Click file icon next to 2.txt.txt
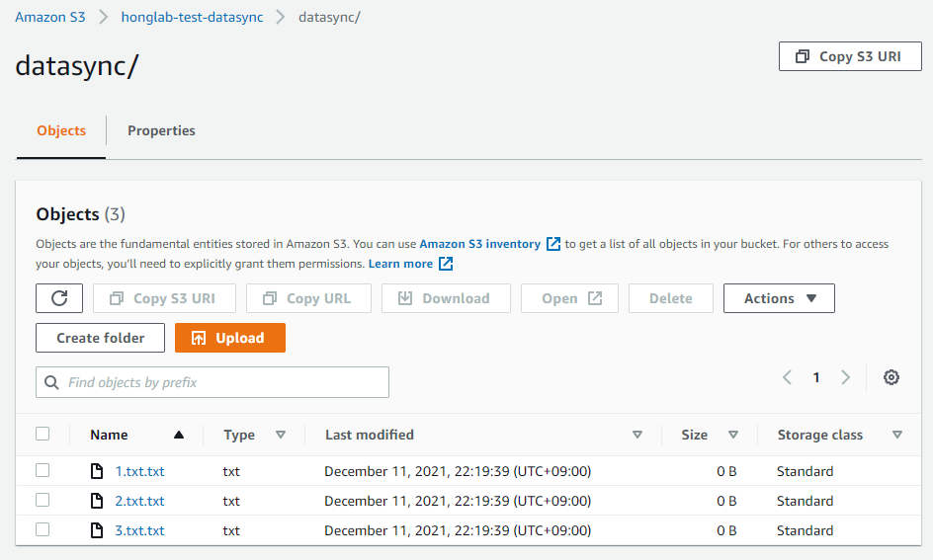The width and height of the screenshot is (933, 560). [x=97, y=501]
